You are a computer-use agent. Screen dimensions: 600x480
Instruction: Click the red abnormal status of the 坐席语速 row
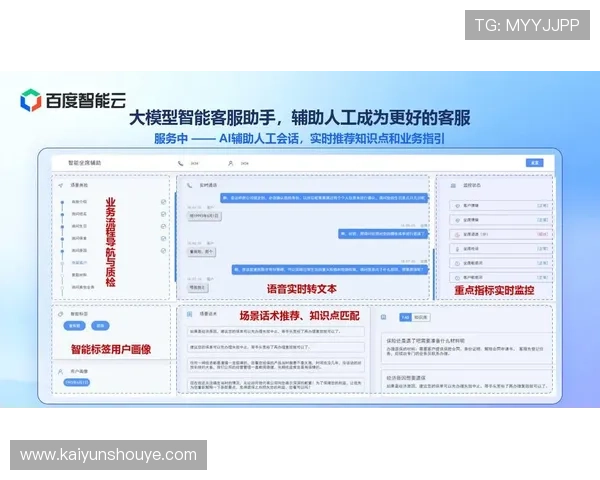tap(543, 234)
